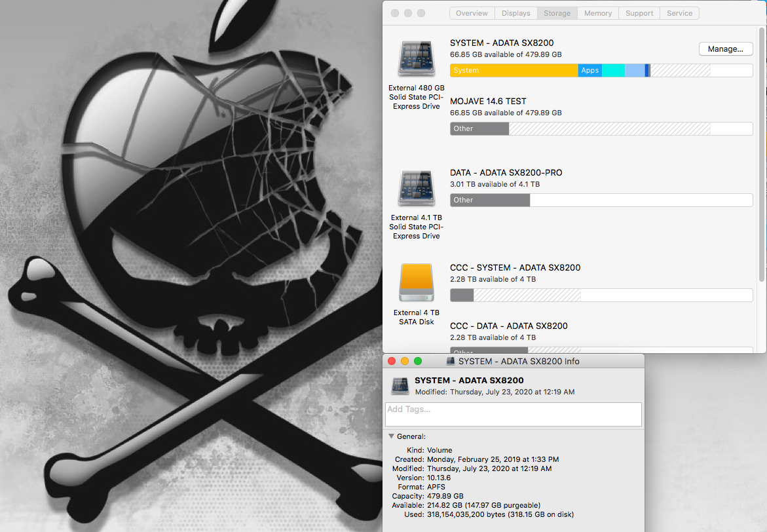Viewport: 767px width, 532px height.
Task: Click the Available value '214.82 GB'
Action: point(445,505)
